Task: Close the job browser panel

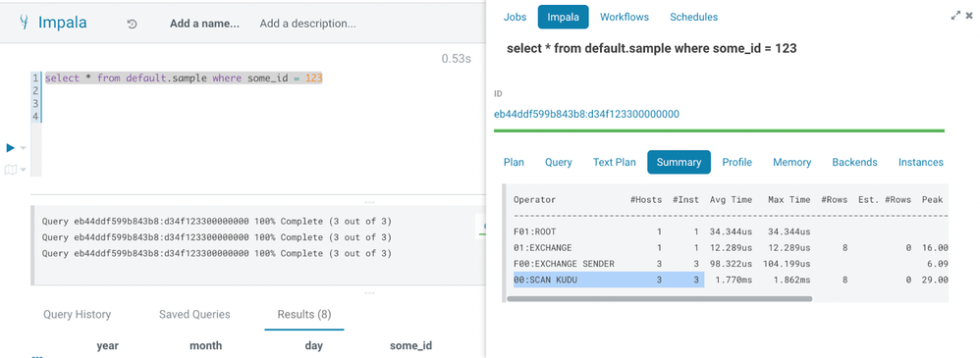Action: tap(969, 17)
